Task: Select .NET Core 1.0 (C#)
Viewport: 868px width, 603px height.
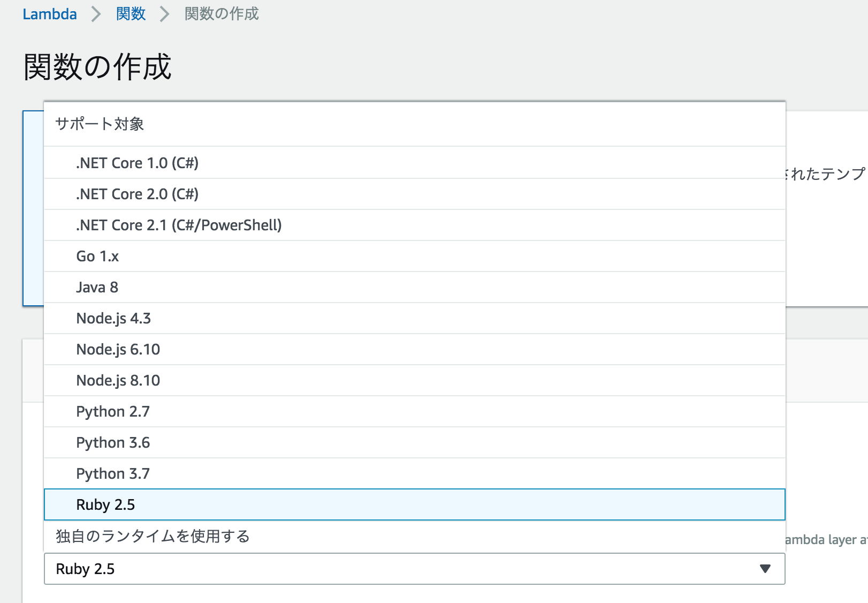Action: click(138, 162)
